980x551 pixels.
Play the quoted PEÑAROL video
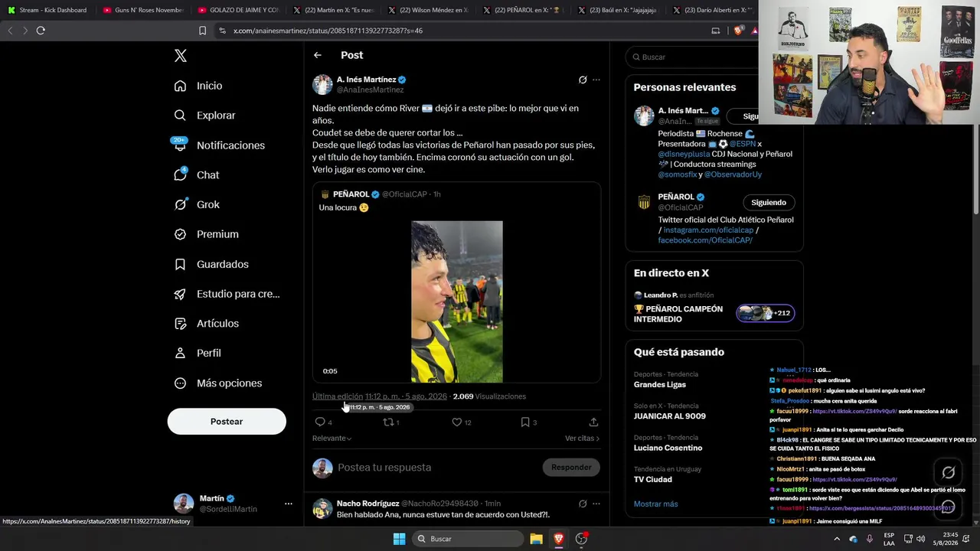(x=457, y=302)
